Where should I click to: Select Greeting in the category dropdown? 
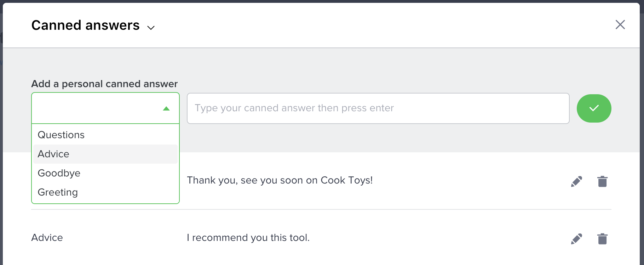click(58, 192)
